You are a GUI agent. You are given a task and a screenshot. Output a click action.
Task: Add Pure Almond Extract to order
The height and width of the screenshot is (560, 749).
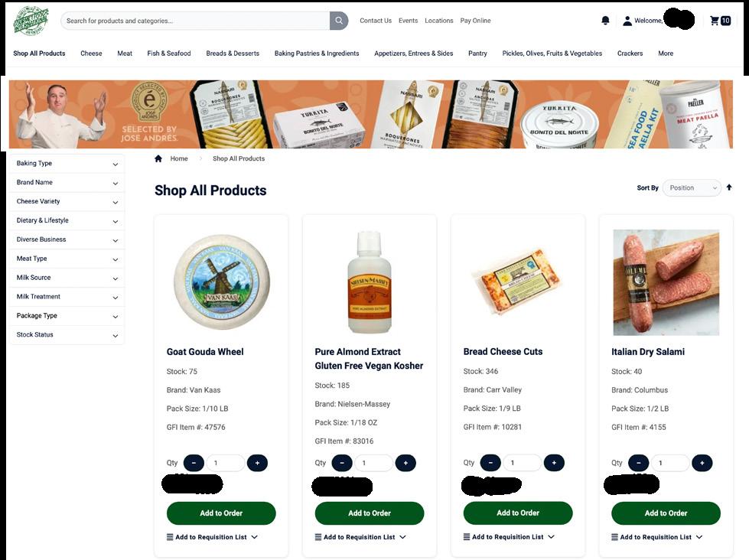coord(370,513)
